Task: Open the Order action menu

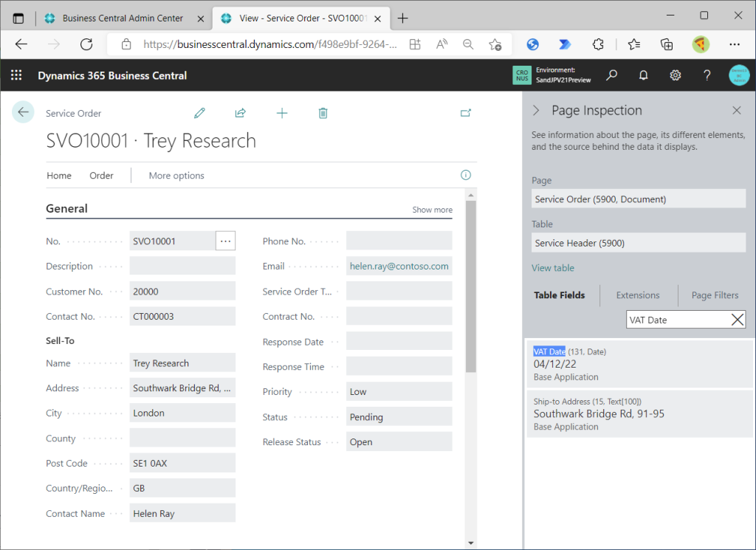Action: [x=101, y=176]
